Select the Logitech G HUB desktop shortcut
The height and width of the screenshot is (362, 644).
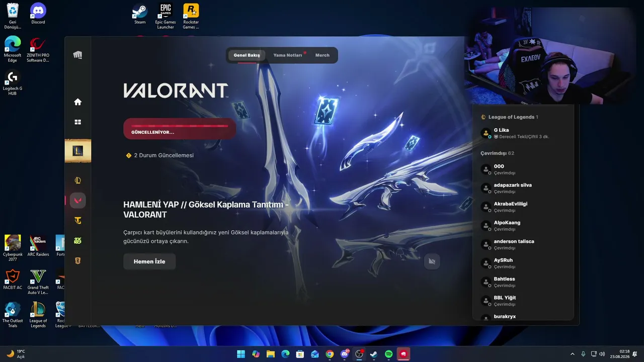(13, 83)
